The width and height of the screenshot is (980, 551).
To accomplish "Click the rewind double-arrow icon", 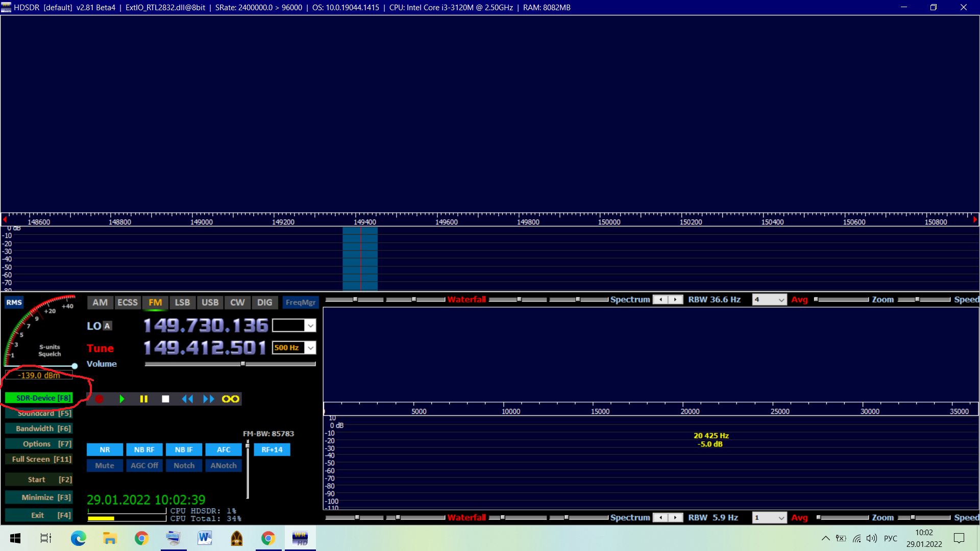I will (187, 399).
